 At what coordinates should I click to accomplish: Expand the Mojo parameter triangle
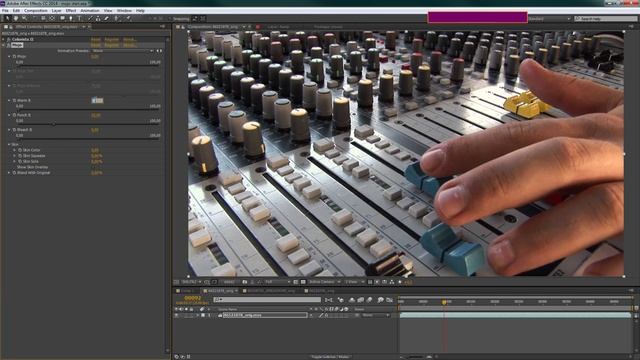(9, 57)
